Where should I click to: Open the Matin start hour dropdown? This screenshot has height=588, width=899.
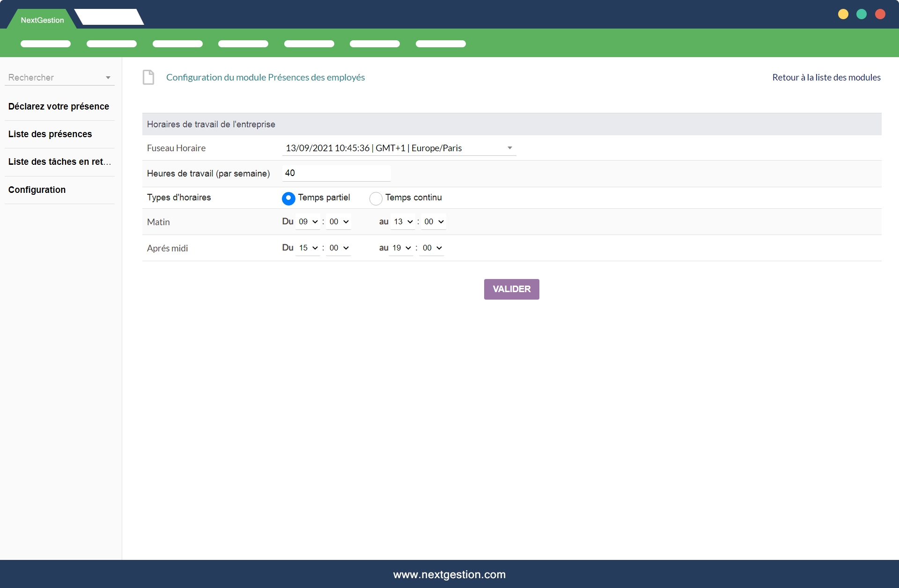(x=308, y=221)
